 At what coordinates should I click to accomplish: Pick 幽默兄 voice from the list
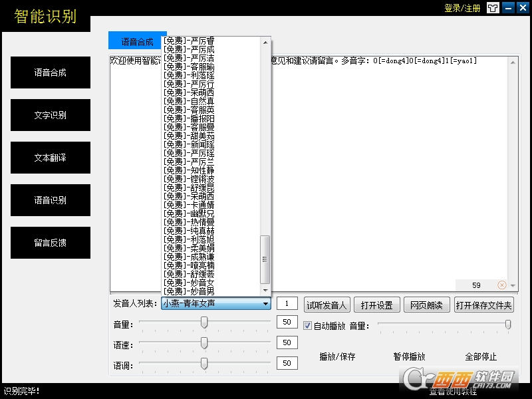(189, 213)
